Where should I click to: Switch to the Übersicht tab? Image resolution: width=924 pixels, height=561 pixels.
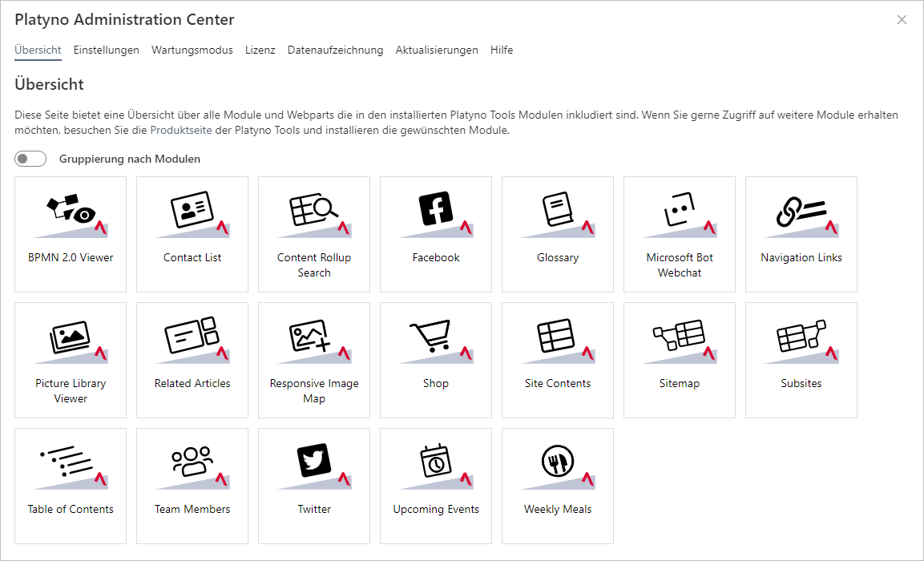pos(38,50)
